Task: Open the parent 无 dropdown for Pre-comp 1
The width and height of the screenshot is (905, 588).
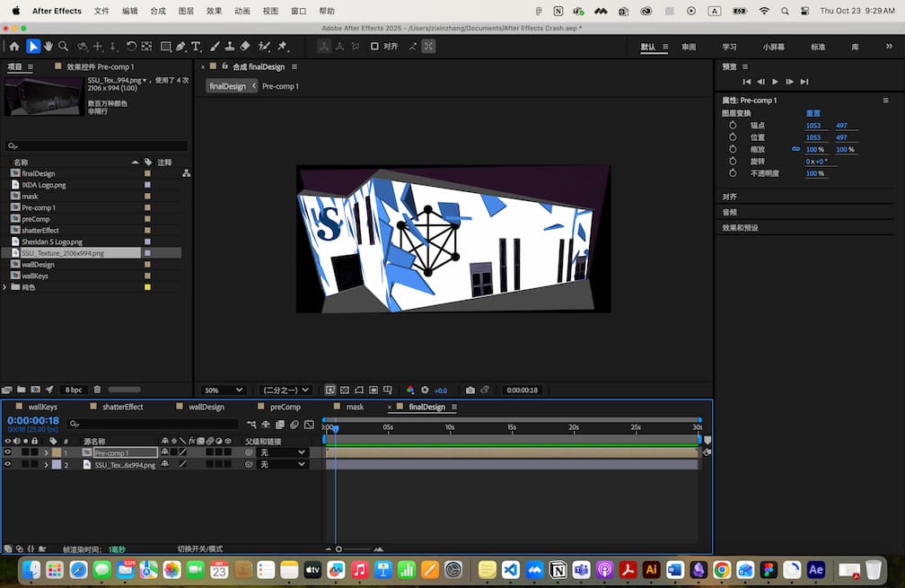Action: (x=281, y=452)
